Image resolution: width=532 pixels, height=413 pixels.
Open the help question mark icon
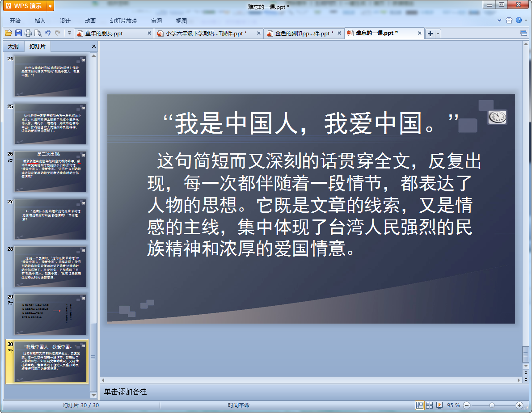[519, 20]
